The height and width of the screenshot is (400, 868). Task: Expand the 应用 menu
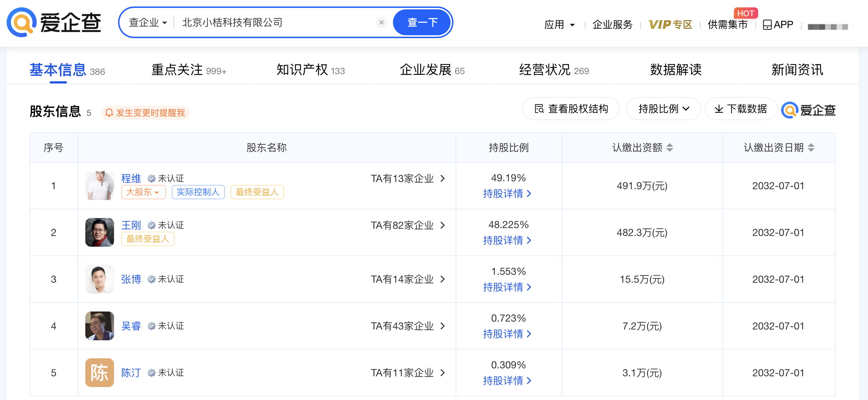pyautogui.click(x=560, y=24)
